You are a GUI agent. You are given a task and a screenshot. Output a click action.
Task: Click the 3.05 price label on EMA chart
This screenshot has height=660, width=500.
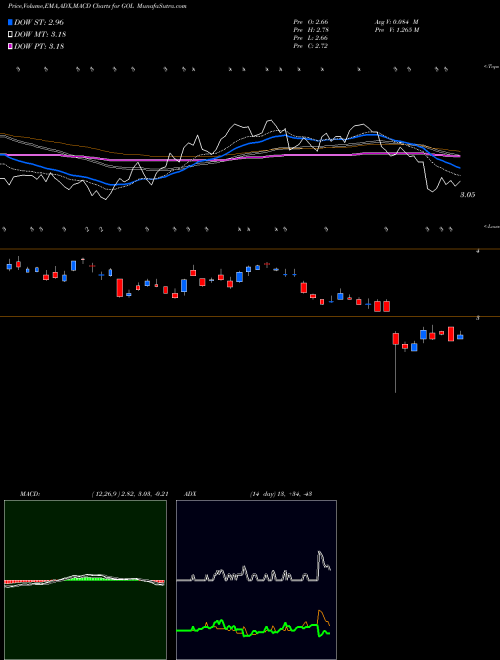coord(468,195)
